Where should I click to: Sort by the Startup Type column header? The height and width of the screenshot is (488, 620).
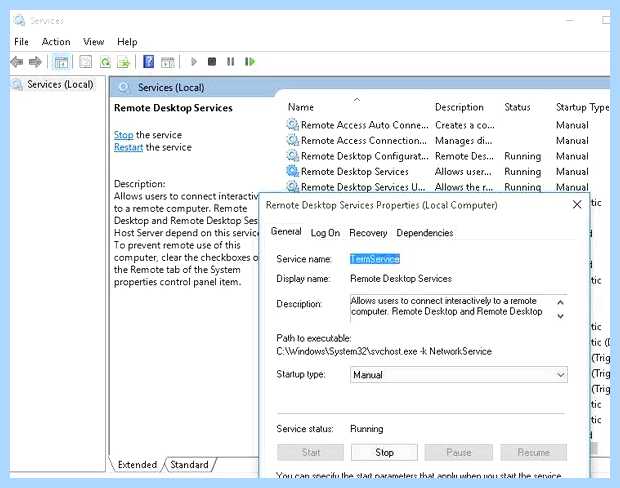[582, 107]
